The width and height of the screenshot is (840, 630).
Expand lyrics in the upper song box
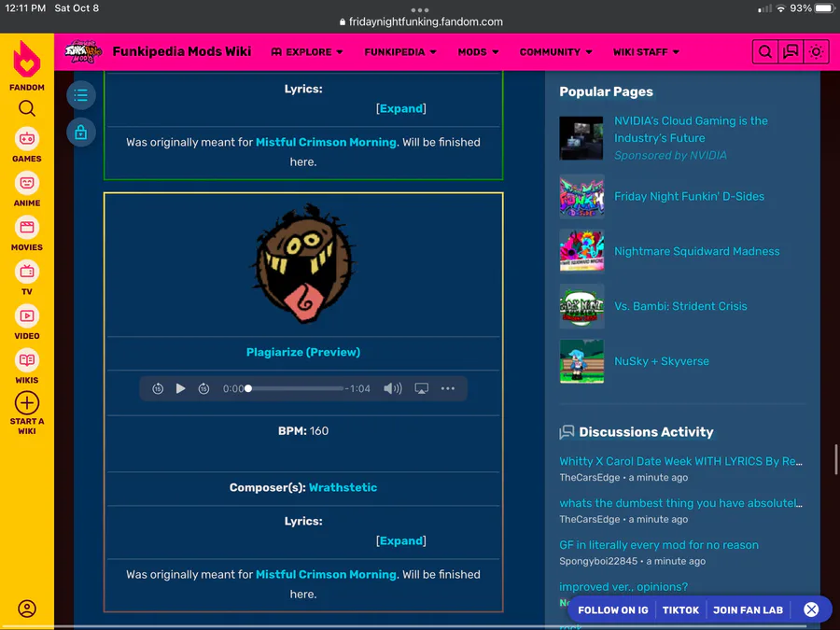(x=401, y=109)
